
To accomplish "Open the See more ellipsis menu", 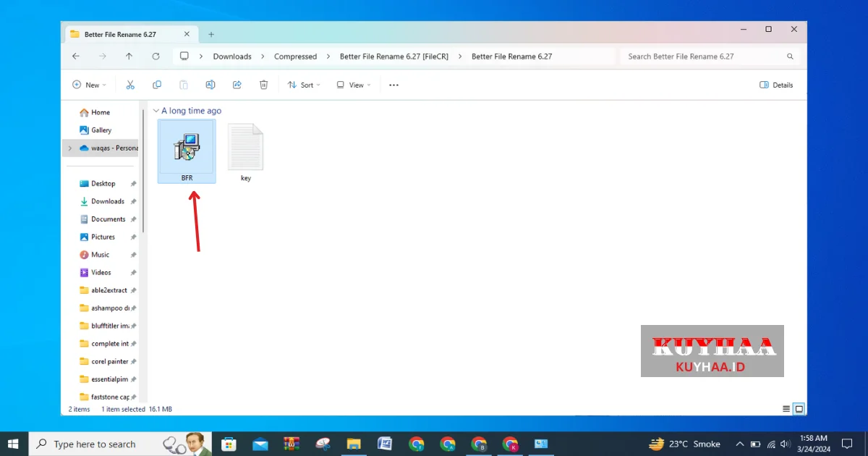I will coord(393,85).
